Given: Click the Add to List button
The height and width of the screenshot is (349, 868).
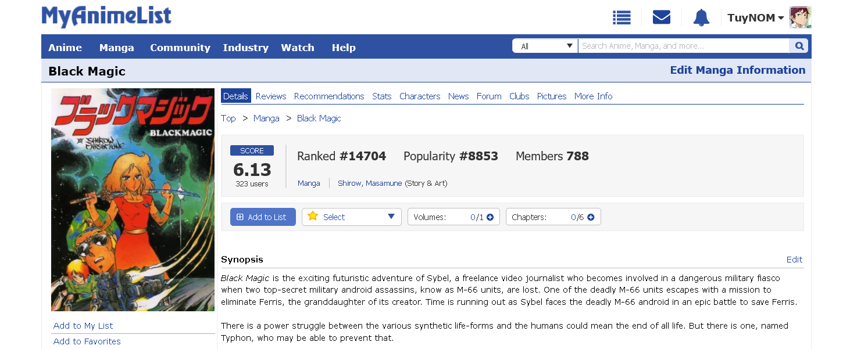Looking at the screenshot, I should coord(263,217).
